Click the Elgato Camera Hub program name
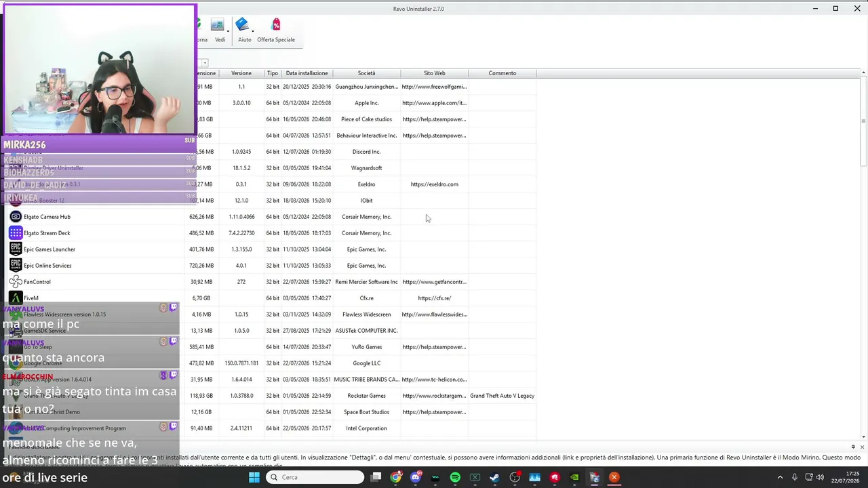Image resolution: width=868 pixels, height=488 pixels. click(x=47, y=217)
